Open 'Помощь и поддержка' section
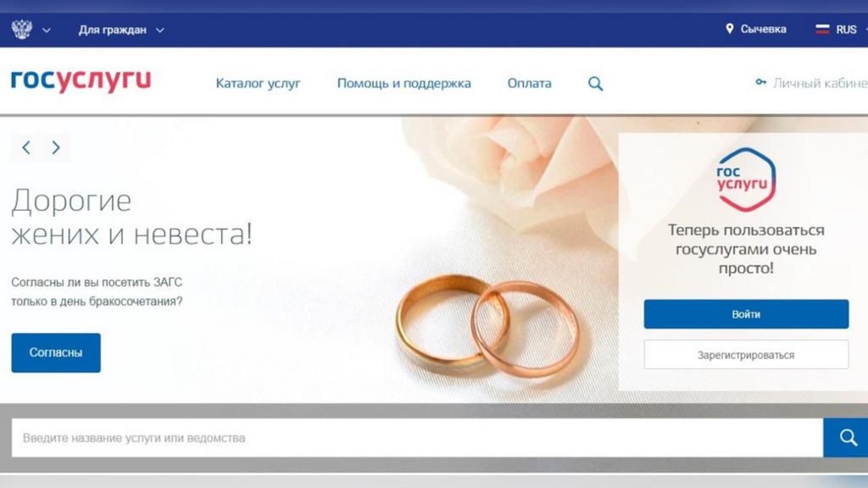 (404, 84)
